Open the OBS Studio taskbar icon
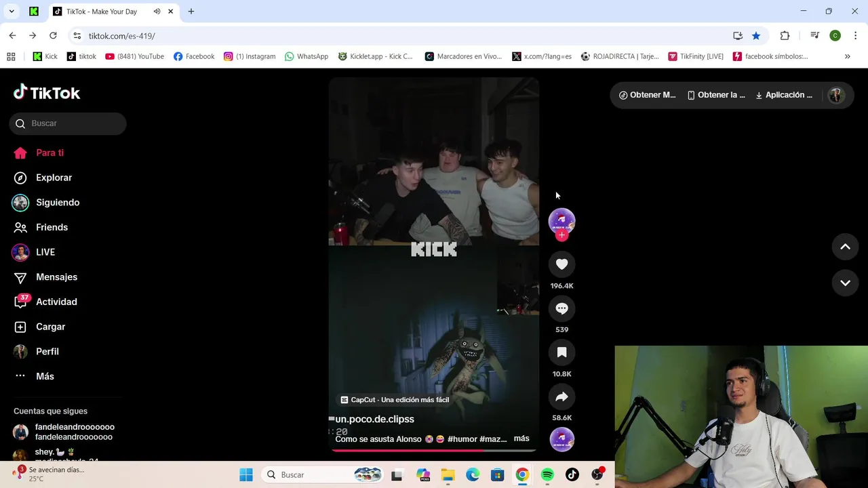 [x=597, y=474]
